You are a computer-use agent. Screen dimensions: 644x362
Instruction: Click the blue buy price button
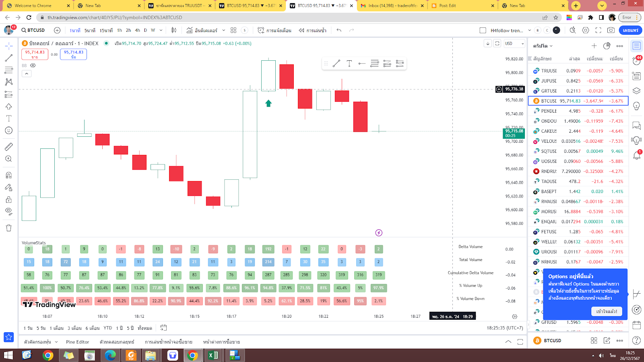[x=73, y=54]
